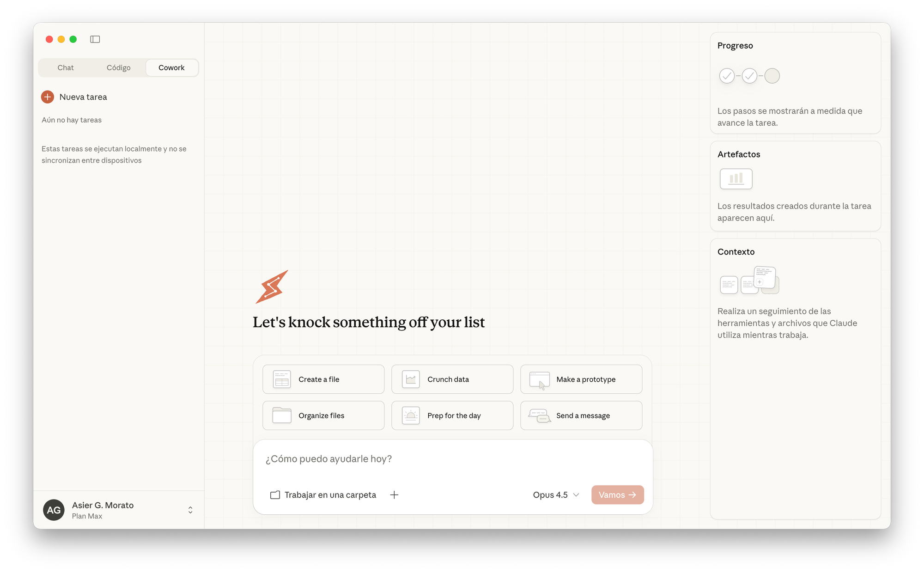The image size is (924, 573).
Task: Click the orange plus icon for Nueva tarea
Action: point(48,97)
